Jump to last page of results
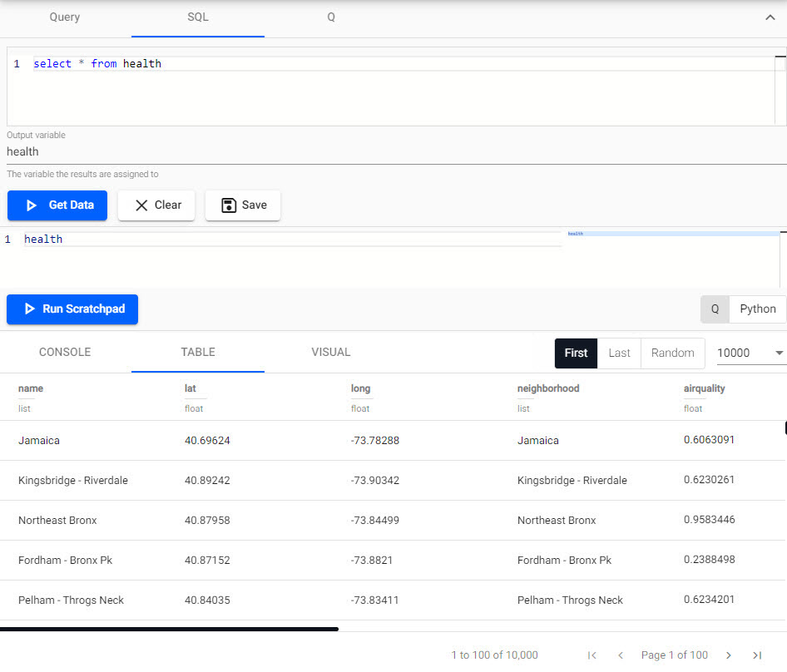The height and width of the screenshot is (672, 787). 757,655
